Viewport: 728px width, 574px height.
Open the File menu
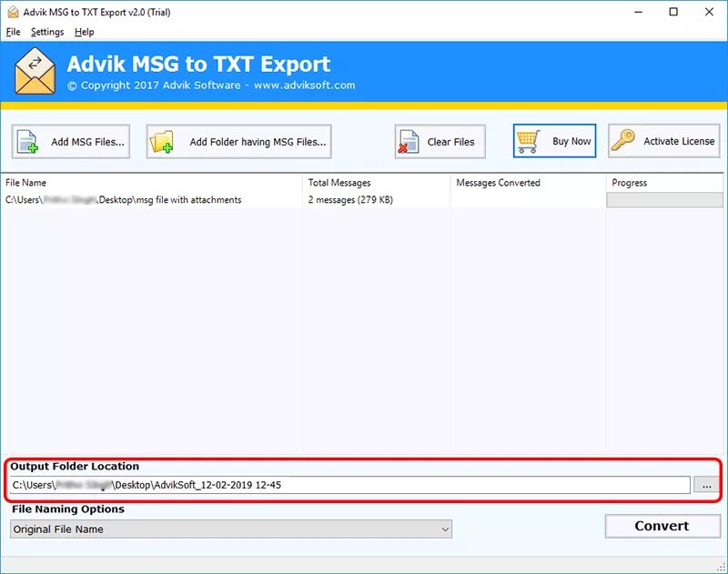13,32
